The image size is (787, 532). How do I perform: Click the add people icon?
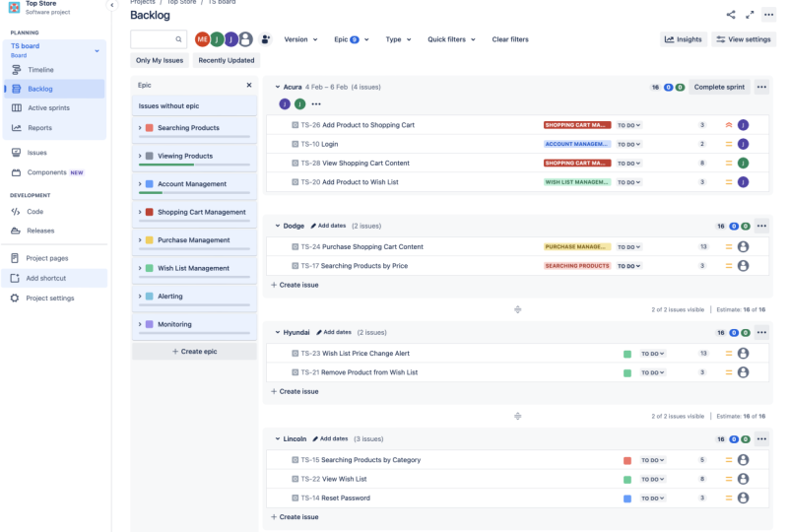[266, 39]
